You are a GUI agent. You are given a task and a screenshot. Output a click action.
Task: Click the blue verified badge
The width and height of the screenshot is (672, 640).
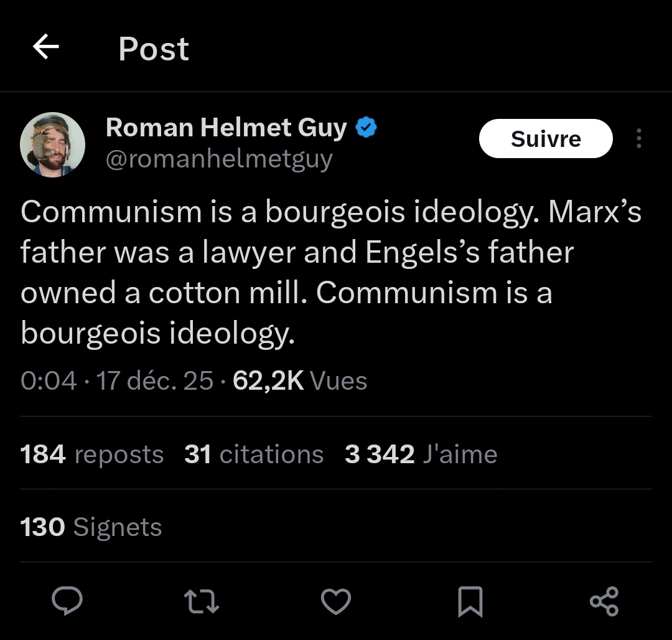(x=366, y=128)
